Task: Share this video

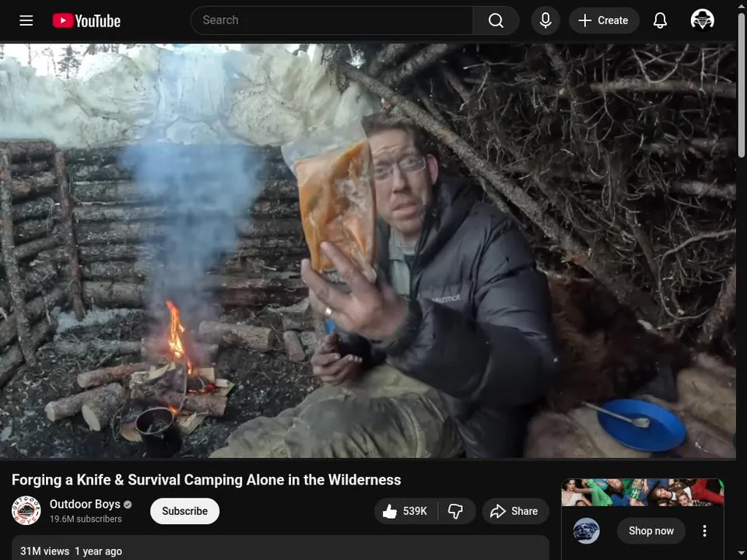Action: click(x=515, y=511)
